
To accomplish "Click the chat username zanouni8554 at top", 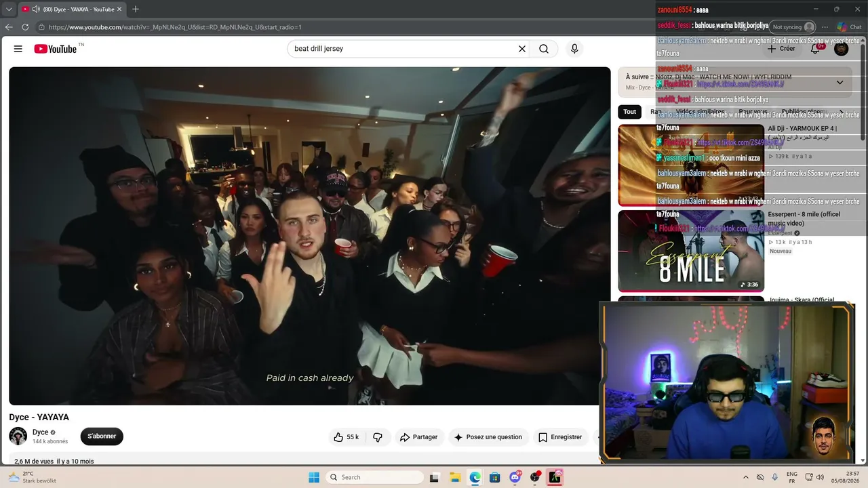I will [674, 10].
